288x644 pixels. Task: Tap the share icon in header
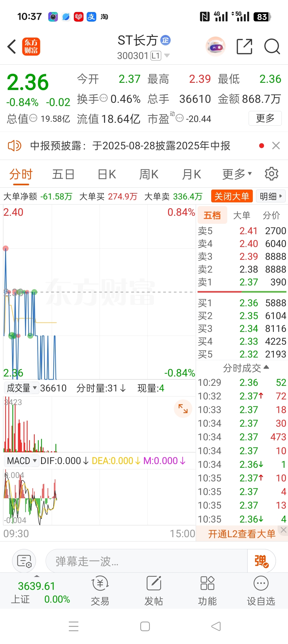245,46
